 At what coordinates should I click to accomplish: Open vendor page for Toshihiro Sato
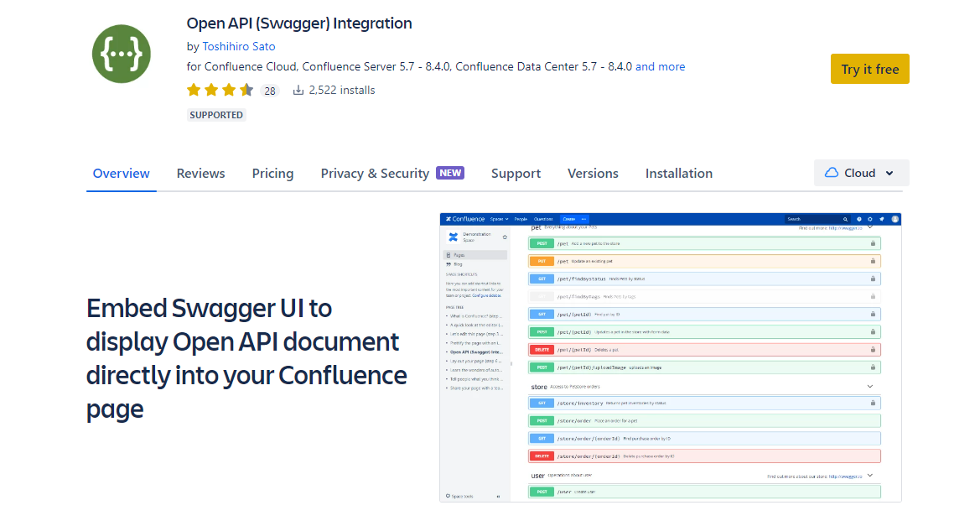pyautogui.click(x=239, y=46)
